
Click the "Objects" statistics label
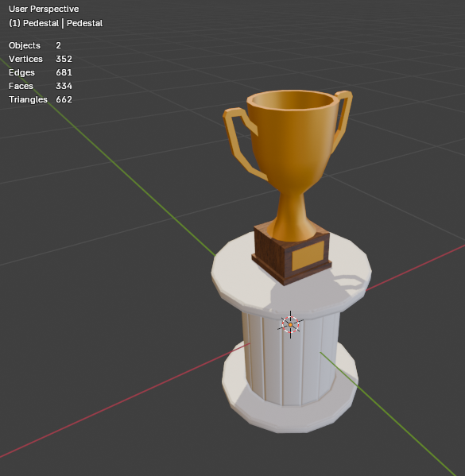pyautogui.click(x=25, y=45)
